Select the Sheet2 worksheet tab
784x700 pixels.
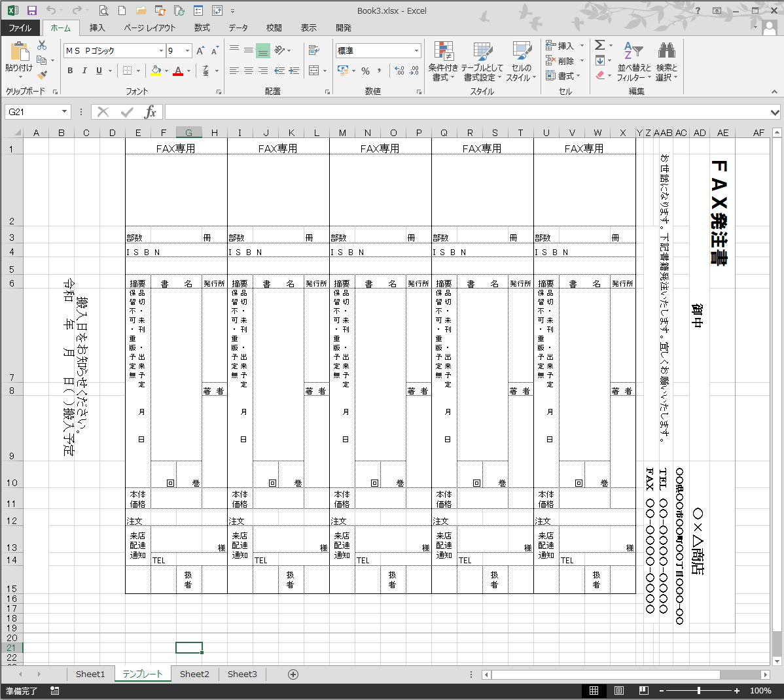pyautogui.click(x=194, y=674)
